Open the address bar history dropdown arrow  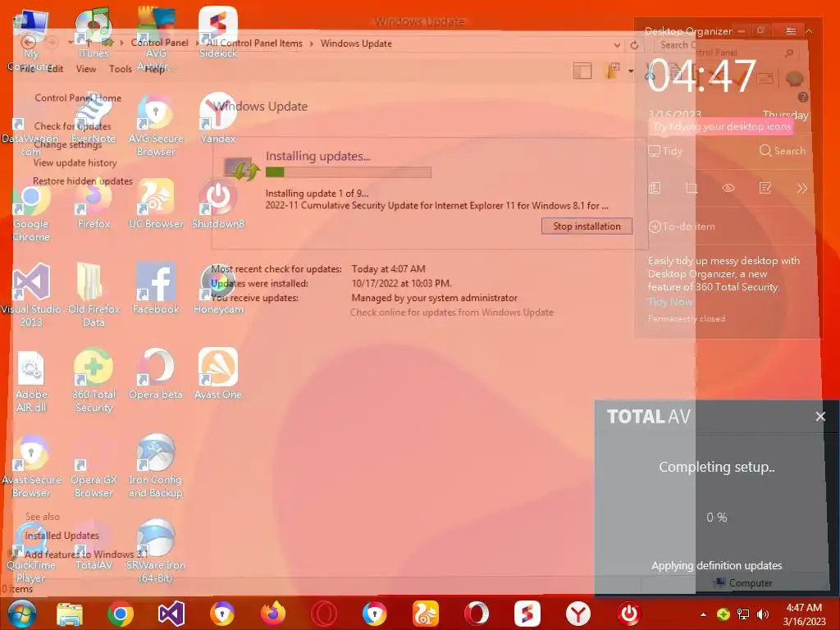pos(617,45)
